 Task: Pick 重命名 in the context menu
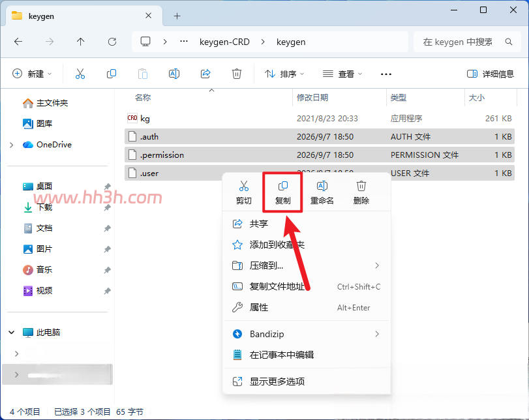(x=322, y=193)
